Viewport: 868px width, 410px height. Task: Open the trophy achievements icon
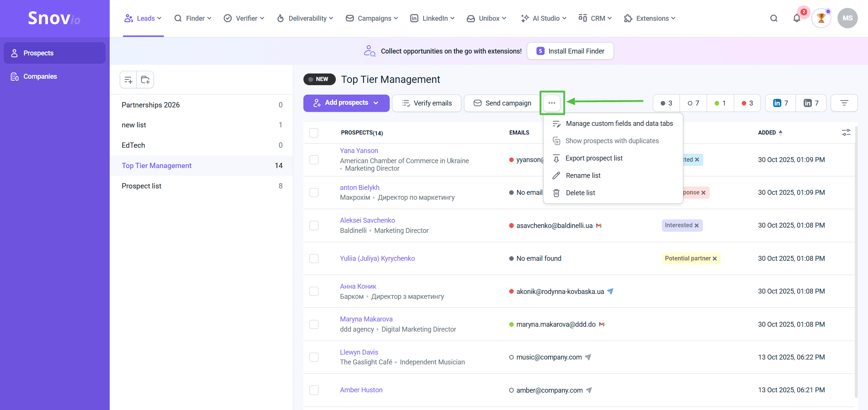(821, 18)
